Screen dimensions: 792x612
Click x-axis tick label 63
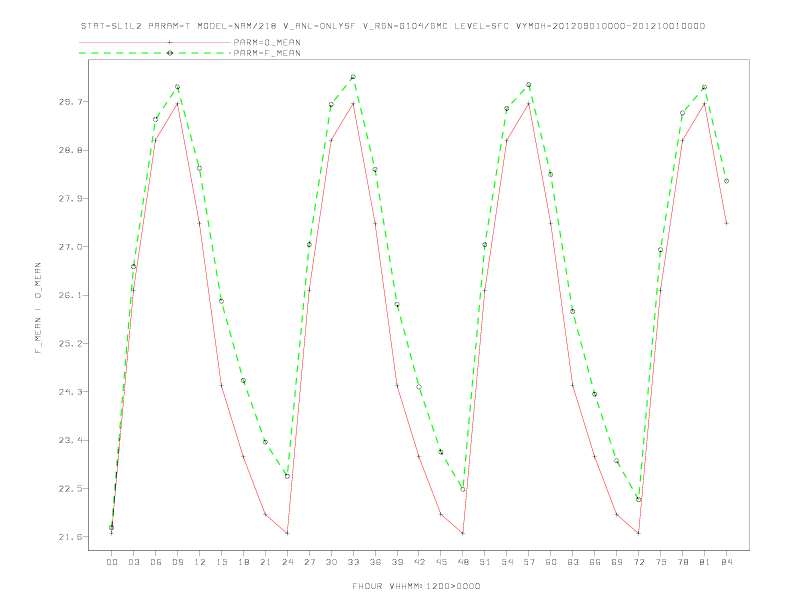click(x=573, y=562)
